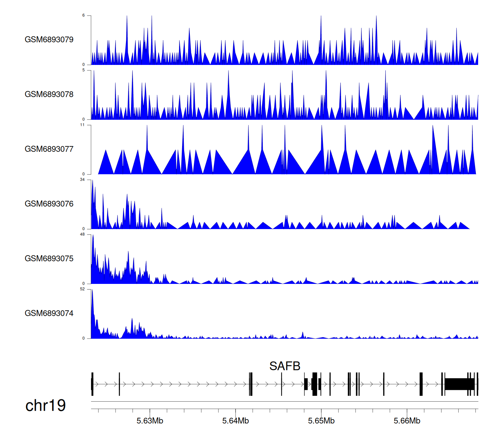Select the GSM6893076 track label
Screen dimensions: 504x444
click(49, 204)
